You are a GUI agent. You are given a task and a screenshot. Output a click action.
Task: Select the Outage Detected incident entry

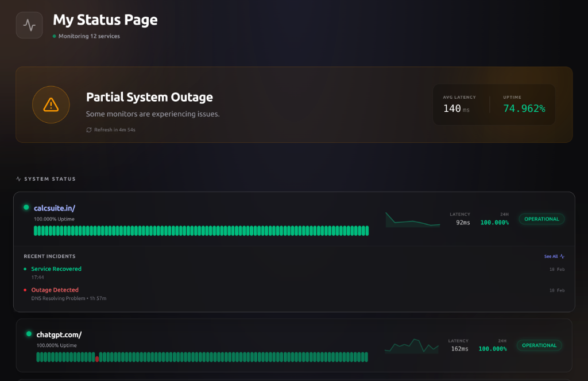[55, 290]
